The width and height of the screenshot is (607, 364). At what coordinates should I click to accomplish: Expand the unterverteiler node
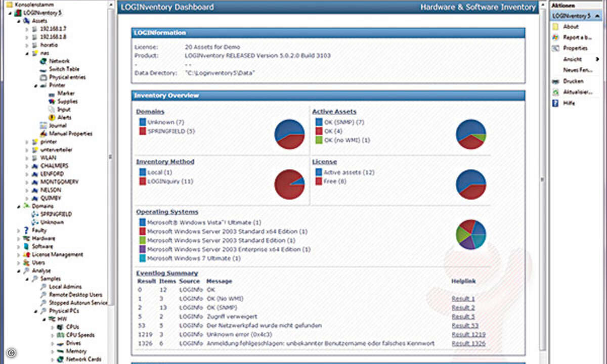27,150
